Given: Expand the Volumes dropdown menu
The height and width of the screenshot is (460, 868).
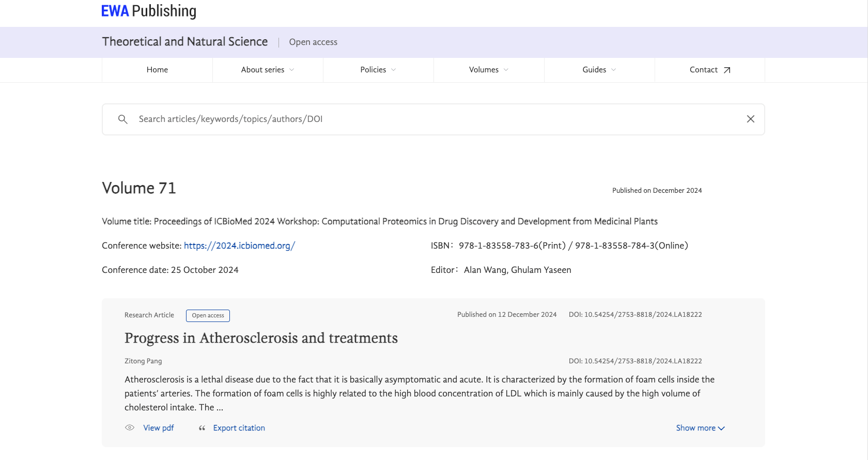Looking at the screenshot, I should pyautogui.click(x=489, y=70).
